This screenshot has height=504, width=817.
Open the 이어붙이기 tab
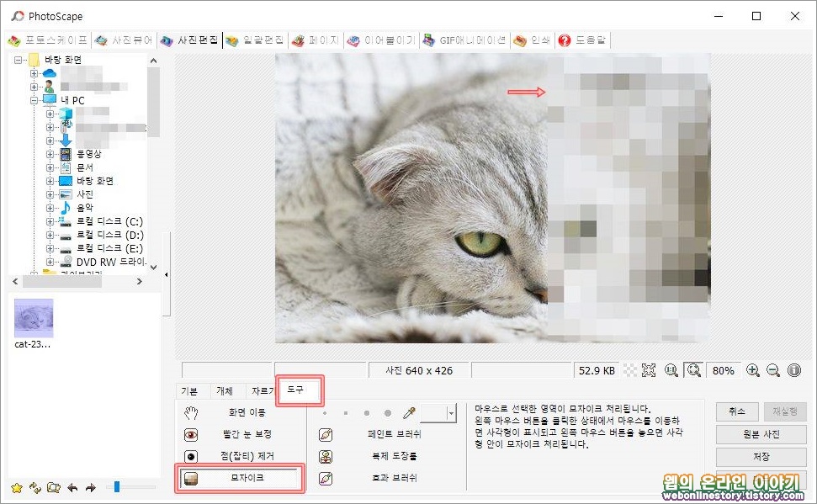[382, 40]
